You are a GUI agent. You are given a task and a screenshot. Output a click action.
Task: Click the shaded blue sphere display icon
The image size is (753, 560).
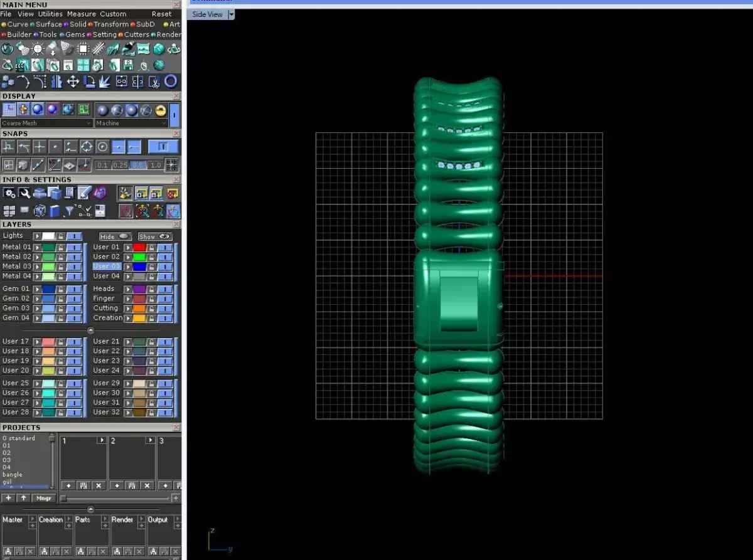(38, 109)
